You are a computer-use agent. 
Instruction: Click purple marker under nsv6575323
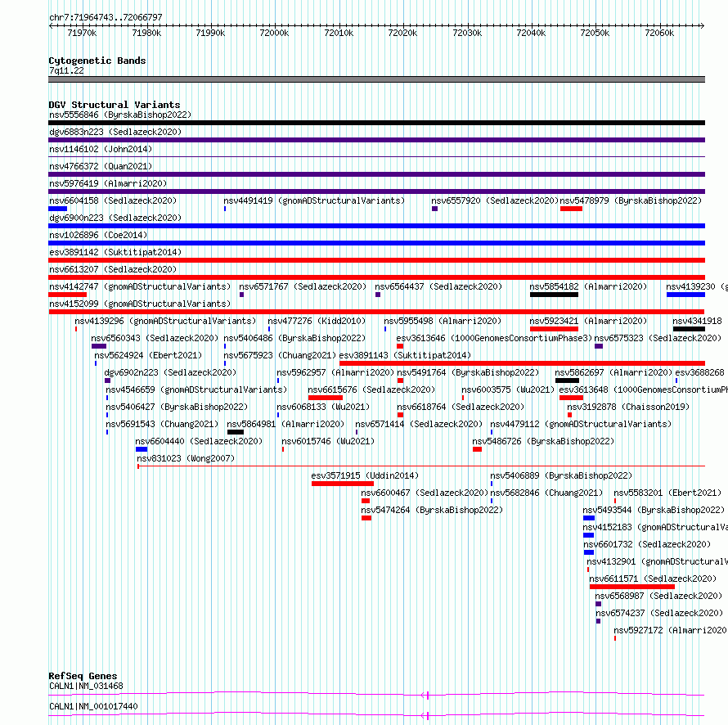click(x=599, y=346)
